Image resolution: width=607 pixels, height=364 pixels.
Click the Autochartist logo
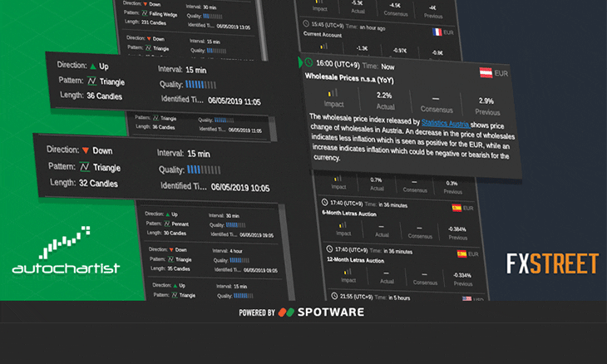(x=66, y=250)
